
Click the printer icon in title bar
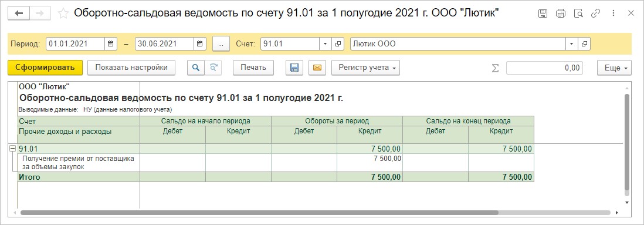(x=560, y=14)
